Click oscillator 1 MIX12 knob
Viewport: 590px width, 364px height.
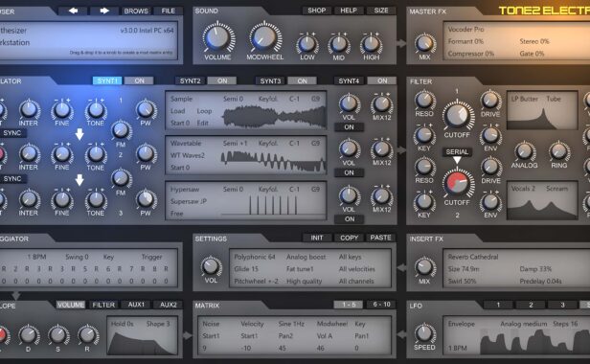[x=381, y=103]
